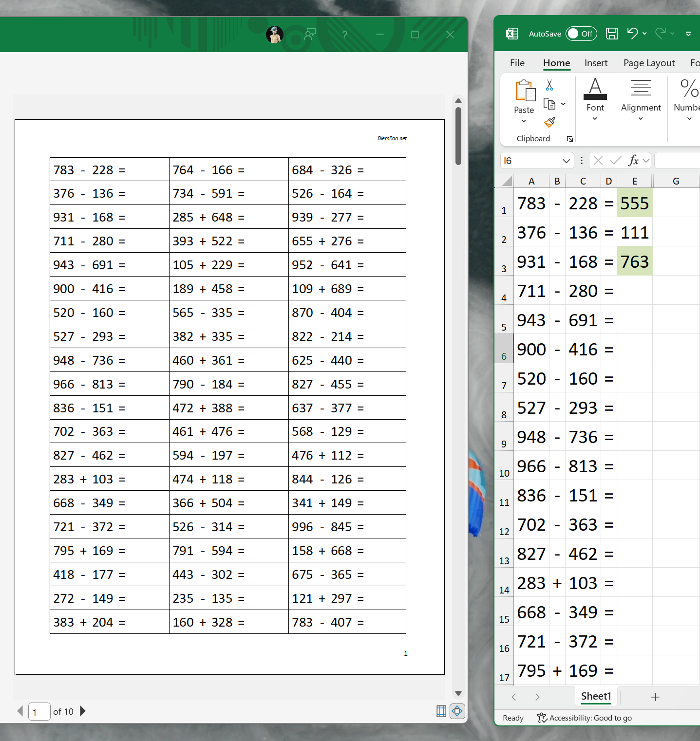Click the Enter checkmark in formula bar
The height and width of the screenshot is (741, 700).
coord(616,161)
